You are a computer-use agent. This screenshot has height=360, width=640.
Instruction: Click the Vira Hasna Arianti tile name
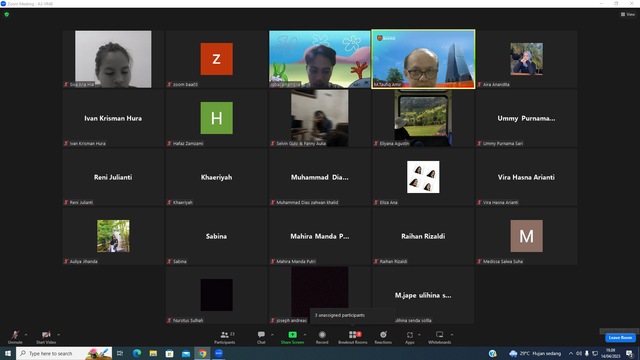click(526, 177)
